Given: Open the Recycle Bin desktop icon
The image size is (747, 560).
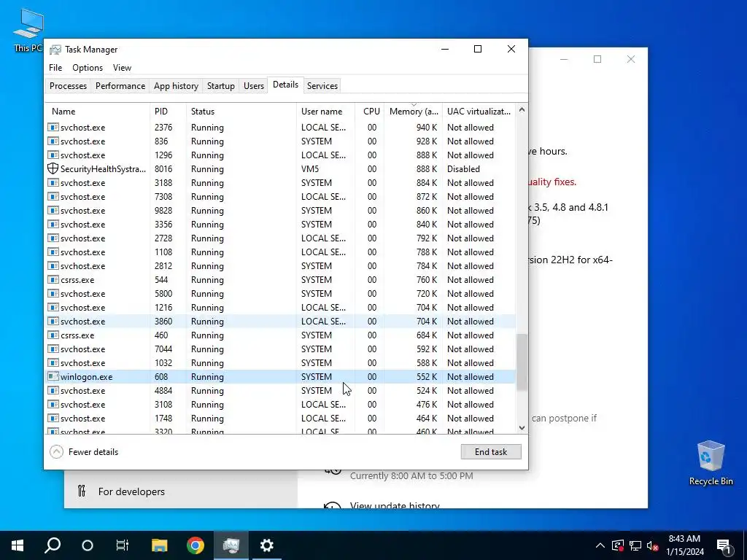Looking at the screenshot, I should point(711,463).
